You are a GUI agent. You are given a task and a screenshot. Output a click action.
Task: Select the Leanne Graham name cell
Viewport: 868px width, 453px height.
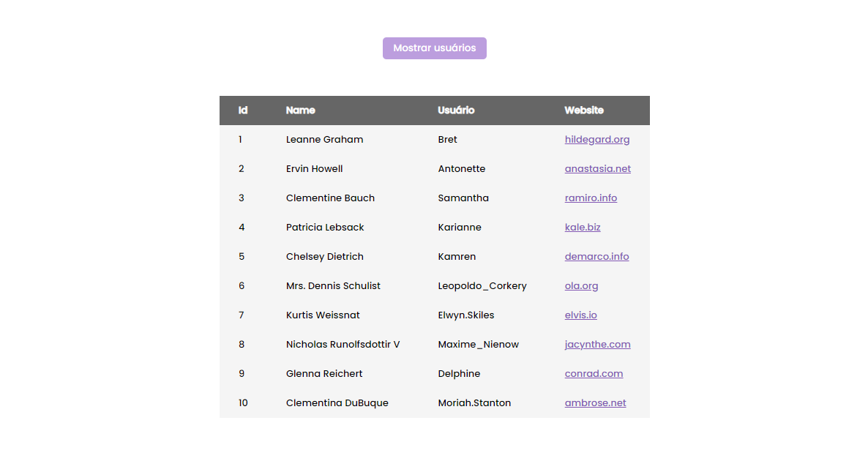click(x=324, y=140)
